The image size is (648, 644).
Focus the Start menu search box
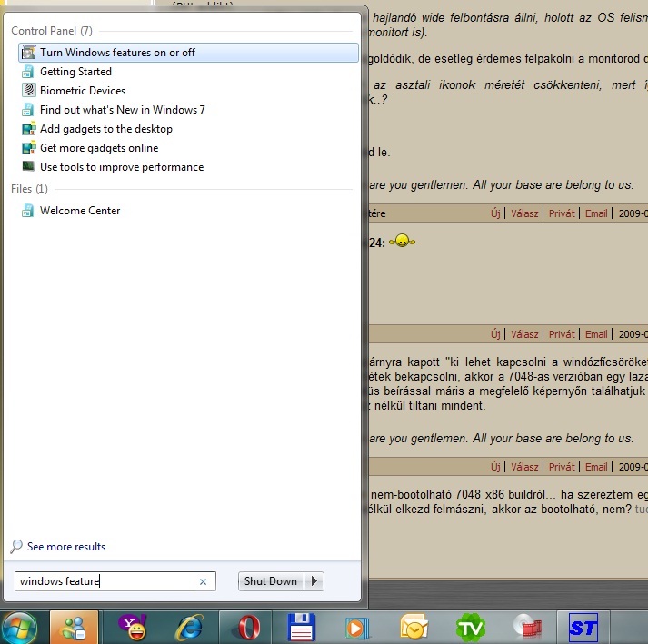tap(115, 581)
